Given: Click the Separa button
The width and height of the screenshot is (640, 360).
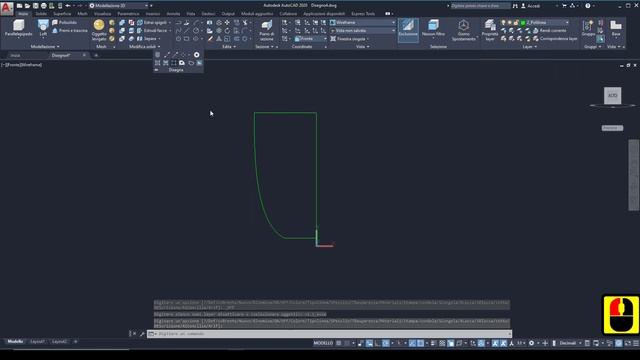Looking at the screenshot, I should click(x=148, y=39).
